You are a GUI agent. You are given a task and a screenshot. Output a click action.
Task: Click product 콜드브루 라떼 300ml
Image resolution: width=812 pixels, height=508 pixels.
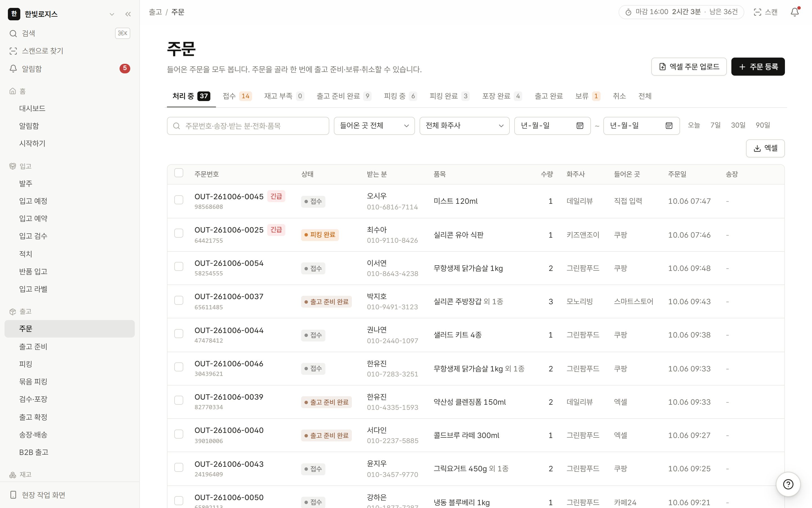click(466, 435)
